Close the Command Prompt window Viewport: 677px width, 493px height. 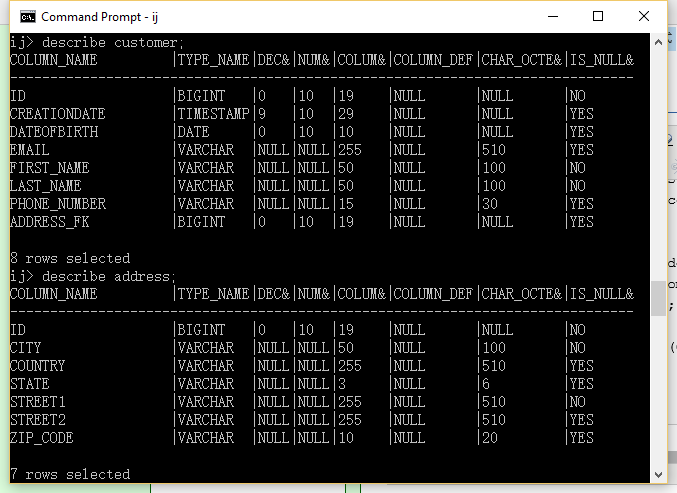[643, 16]
